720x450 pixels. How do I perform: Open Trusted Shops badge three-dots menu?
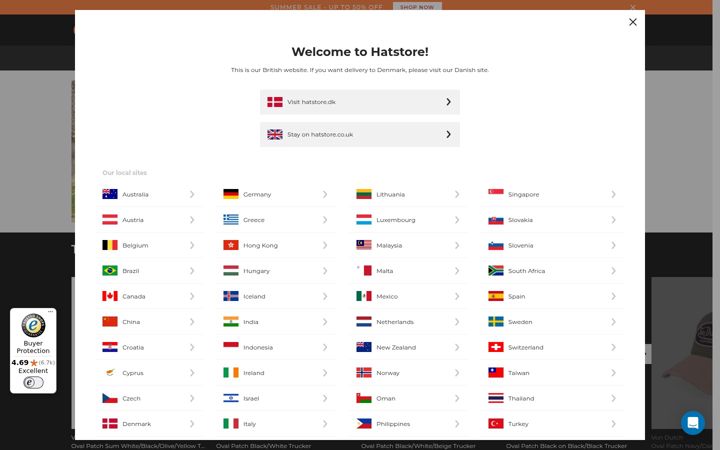pyautogui.click(x=51, y=311)
